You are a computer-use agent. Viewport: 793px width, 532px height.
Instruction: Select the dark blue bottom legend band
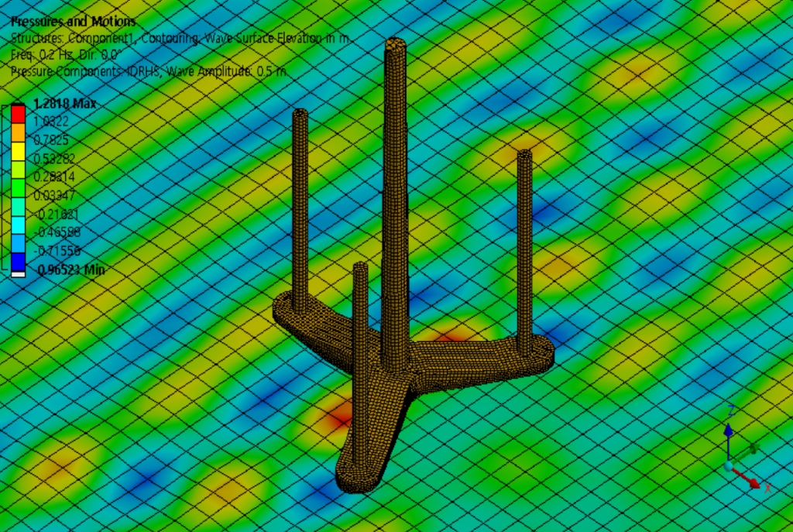click(x=18, y=261)
